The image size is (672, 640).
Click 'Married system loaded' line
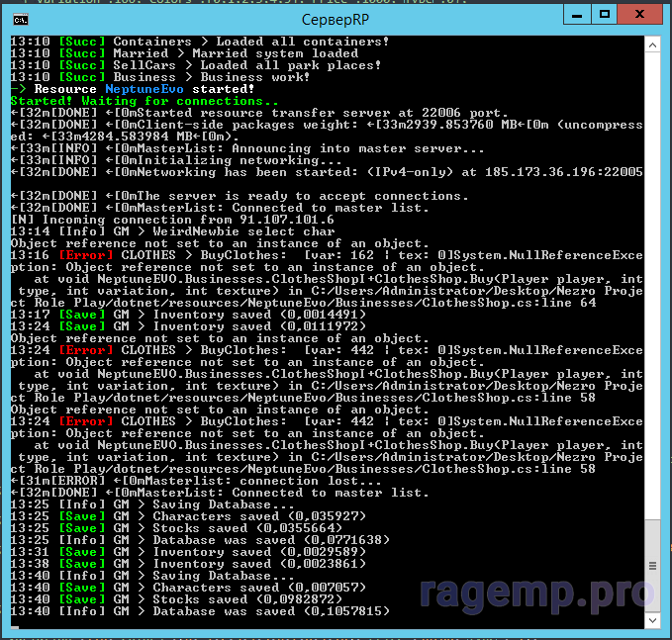[x=184, y=53]
